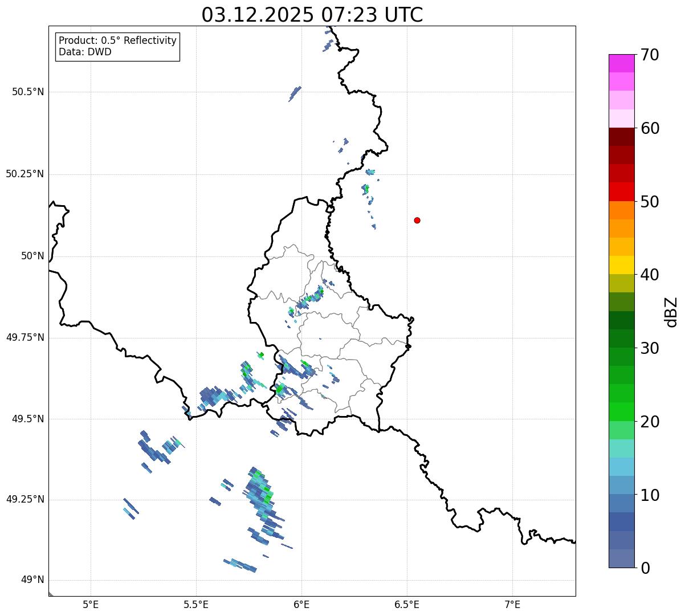The height and width of the screenshot is (616, 685).
Task: Click 'Product: 0.5° Reflectivity' legend text
Action: pos(117,41)
